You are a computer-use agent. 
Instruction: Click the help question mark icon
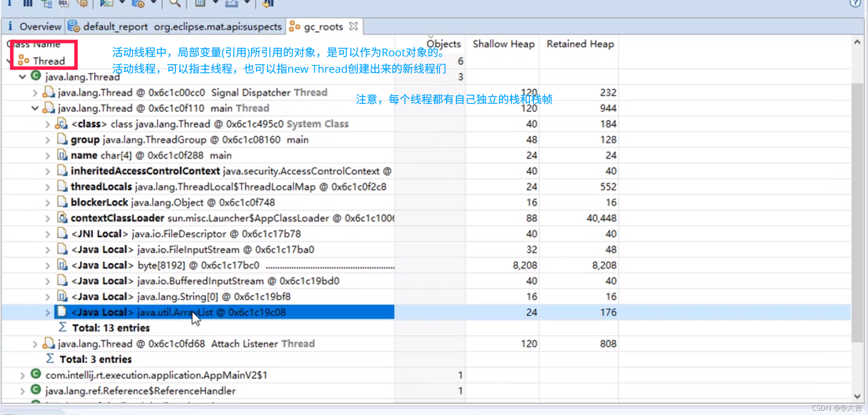(855, 3)
